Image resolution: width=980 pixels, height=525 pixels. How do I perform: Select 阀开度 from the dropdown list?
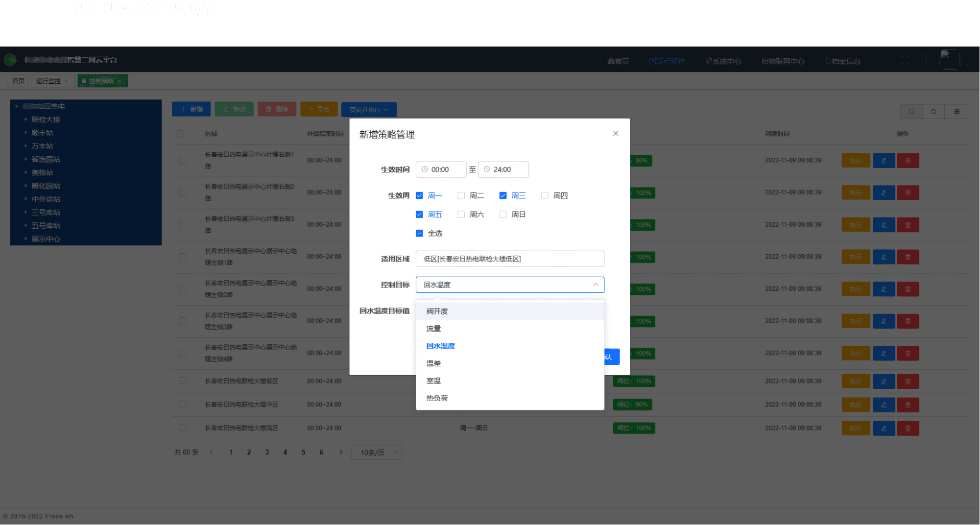click(x=510, y=311)
